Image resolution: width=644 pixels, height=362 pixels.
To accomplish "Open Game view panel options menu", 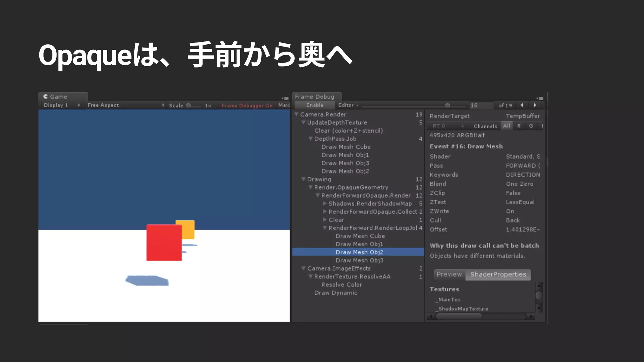I will [x=285, y=98].
